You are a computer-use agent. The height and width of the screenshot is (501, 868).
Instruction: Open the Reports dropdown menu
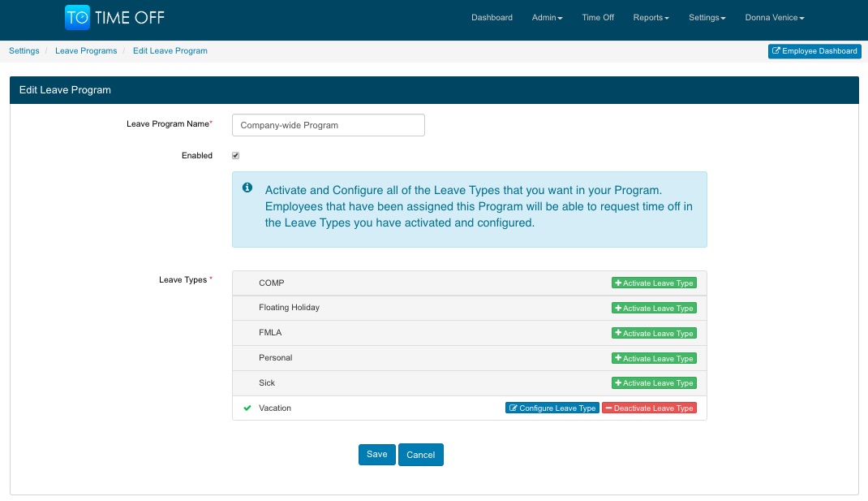pos(651,18)
